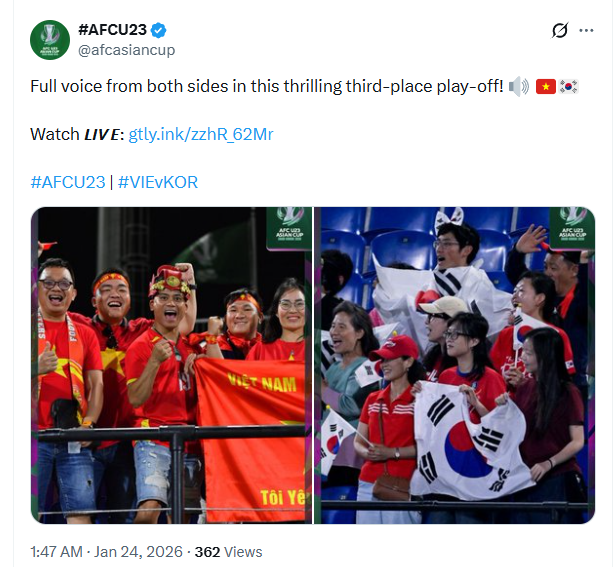614x567 pixels.
Task: Open the Vietnam fans photo
Action: 172,365
